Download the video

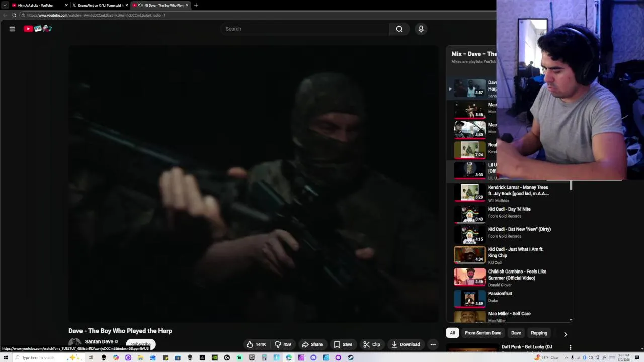(x=406, y=344)
